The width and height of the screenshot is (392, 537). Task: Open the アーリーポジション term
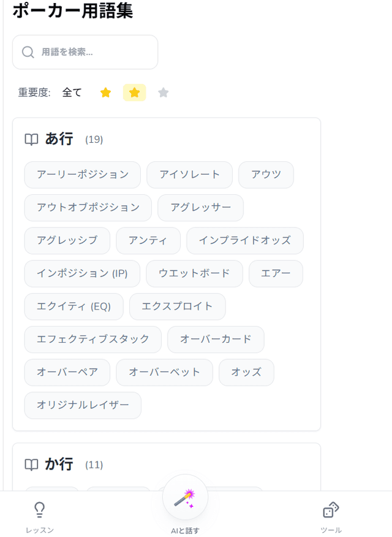(x=83, y=175)
